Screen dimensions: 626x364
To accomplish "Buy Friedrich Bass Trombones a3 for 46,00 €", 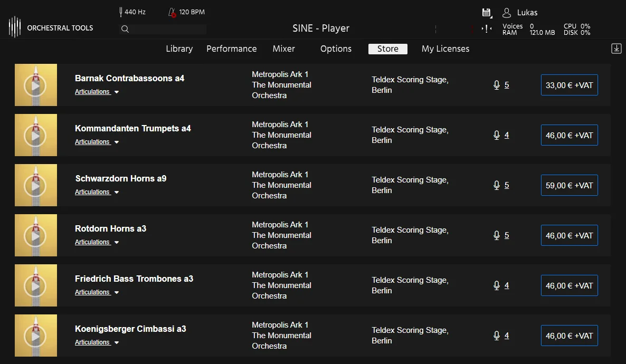I will point(570,285).
